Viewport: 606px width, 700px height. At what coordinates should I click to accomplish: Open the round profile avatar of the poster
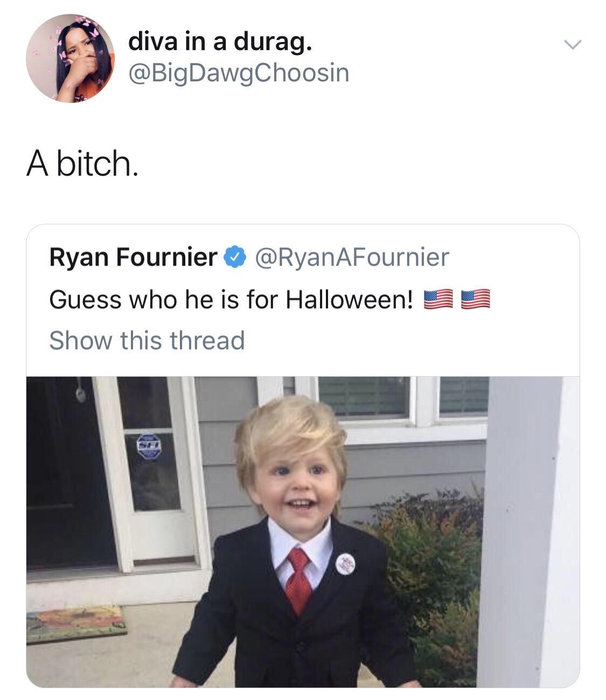pyautogui.click(x=70, y=58)
